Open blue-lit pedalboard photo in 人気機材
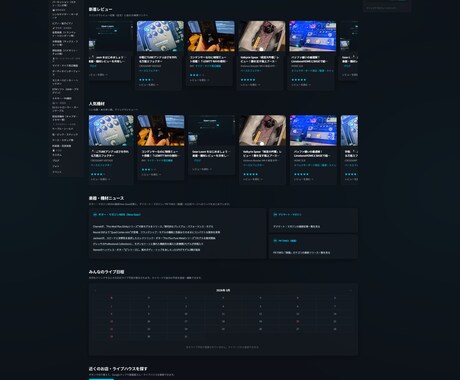Viewport: 460px width, 380px height. 313,131
